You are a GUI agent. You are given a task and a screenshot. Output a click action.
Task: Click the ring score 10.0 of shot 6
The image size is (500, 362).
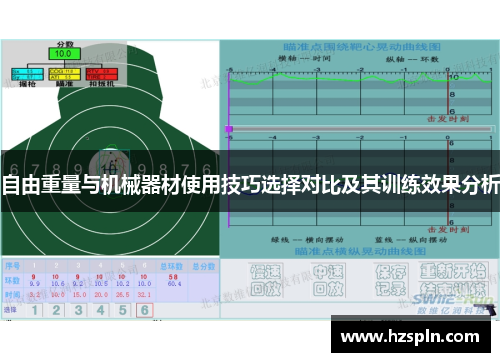(x=144, y=284)
